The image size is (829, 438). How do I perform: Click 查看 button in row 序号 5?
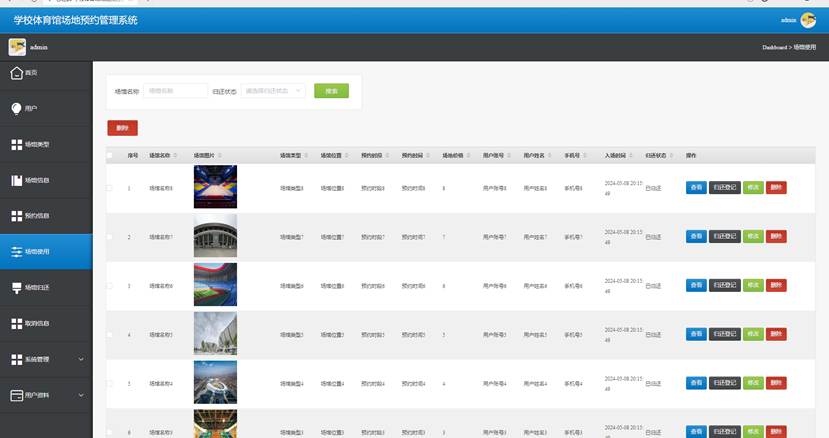(x=696, y=383)
